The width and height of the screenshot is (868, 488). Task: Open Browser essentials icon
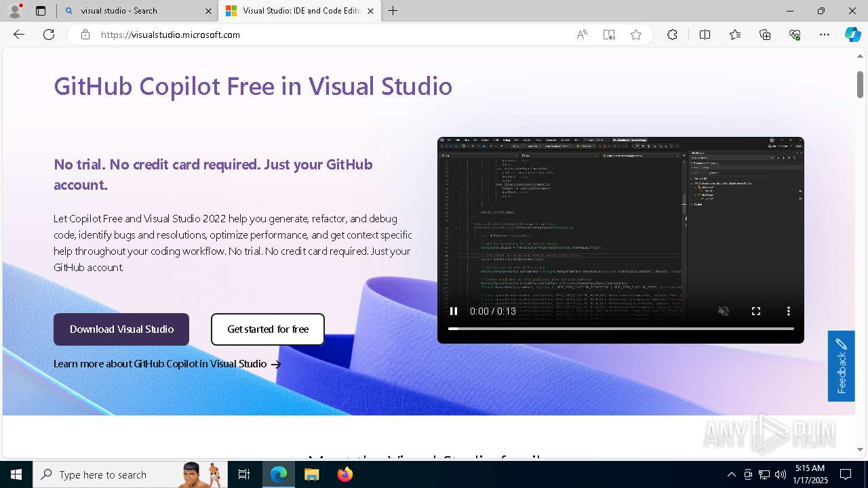(x=795, y=35)
